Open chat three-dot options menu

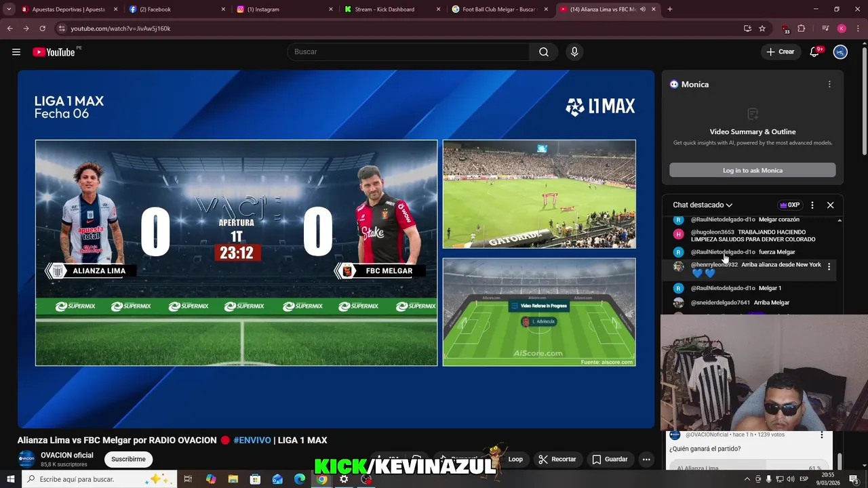point(812,205)
